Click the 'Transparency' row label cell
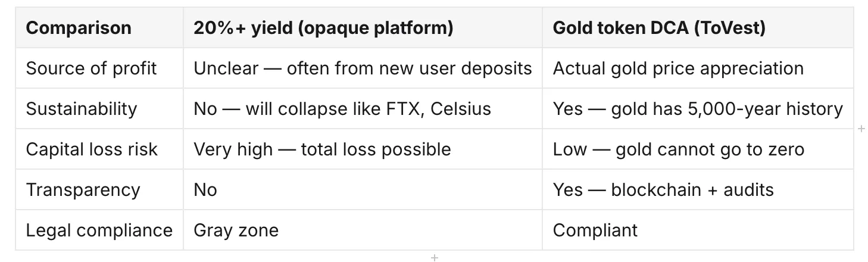The height and width of the screenshot is (262, 868). pyautogui.click(x=99, y=190)
